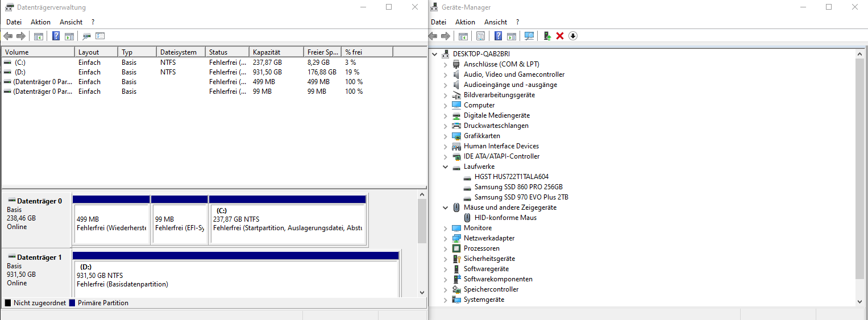
Task: Sort by % frei column header
Action: (367, 52)
